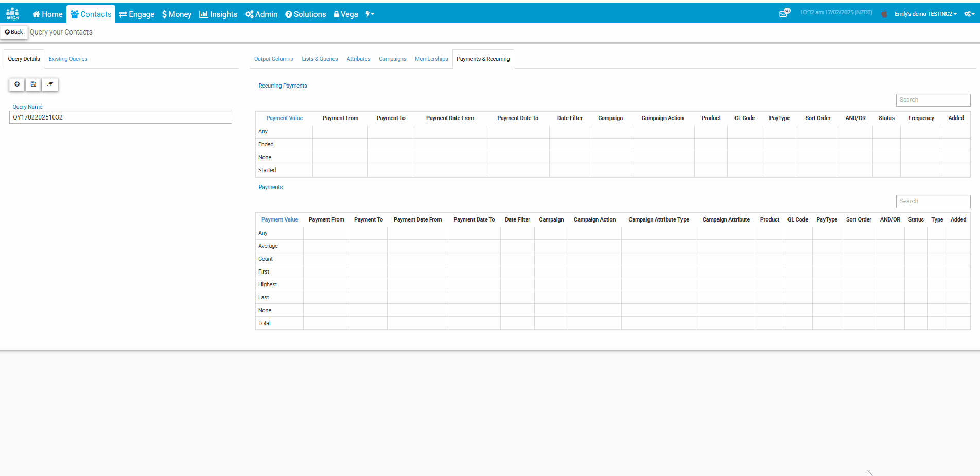The width and height of the screenshot is (980, 476).
Task: Go to Home in the top navigation
Action: (x=47, y=14)
